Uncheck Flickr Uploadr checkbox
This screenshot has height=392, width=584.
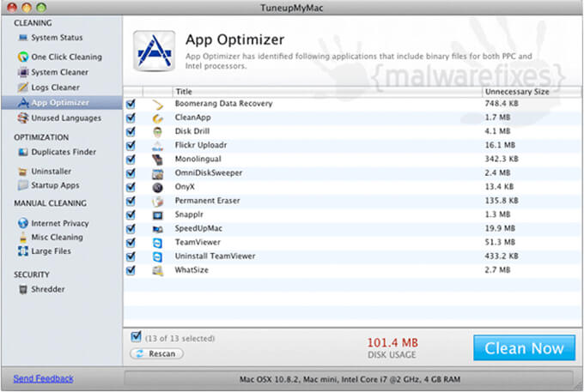[x=131, y=146]
